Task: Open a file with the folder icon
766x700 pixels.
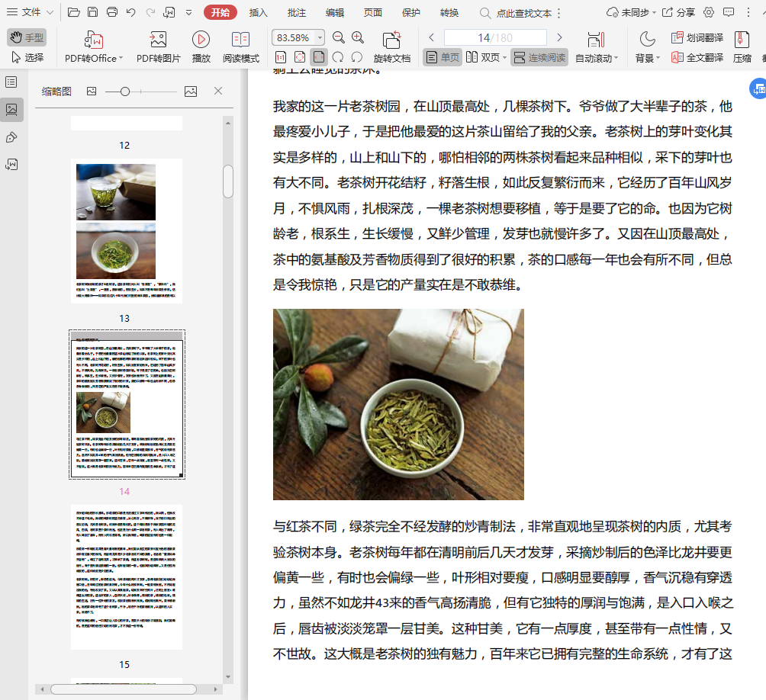Action: (74, 12)
